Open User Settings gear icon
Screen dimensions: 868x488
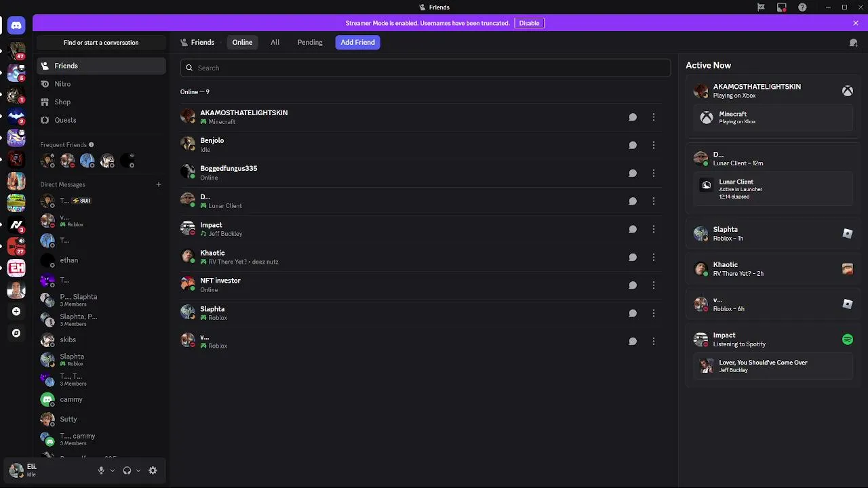153,470
